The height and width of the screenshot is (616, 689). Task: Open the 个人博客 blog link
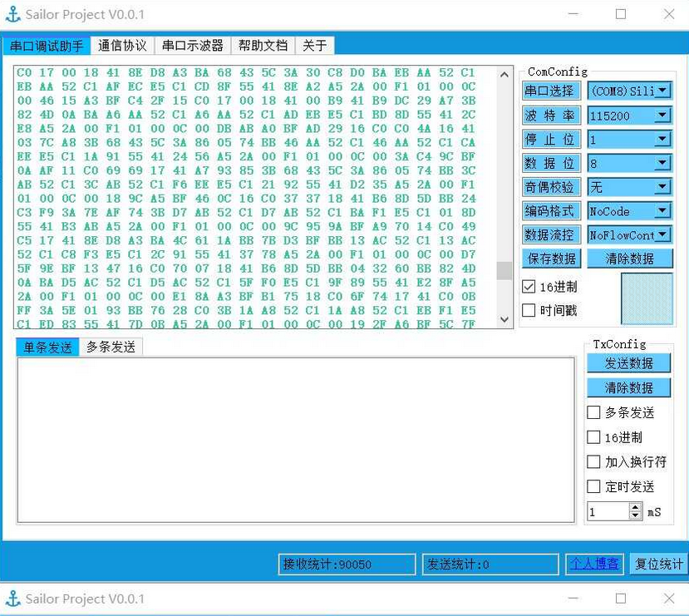594,564
